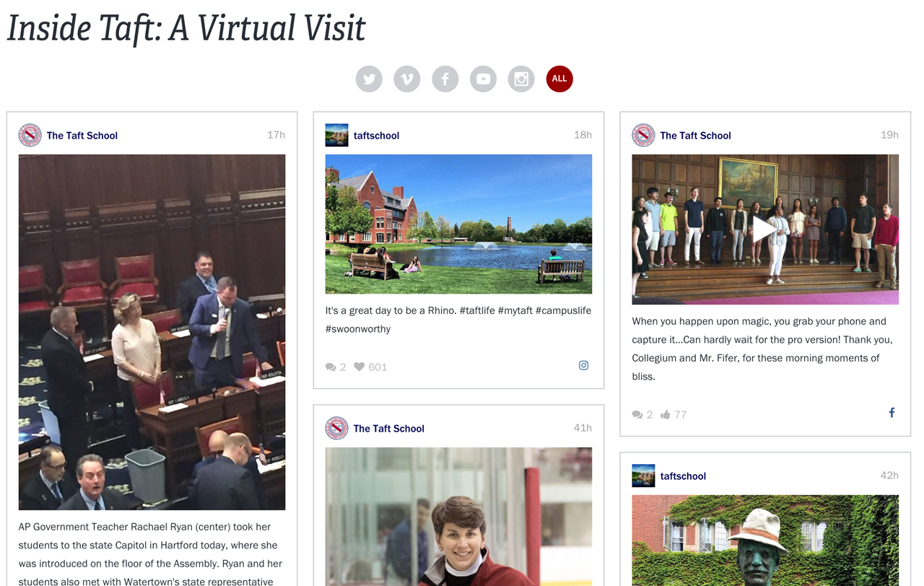Open The Taft School link, 19h post

coord(695,135)
